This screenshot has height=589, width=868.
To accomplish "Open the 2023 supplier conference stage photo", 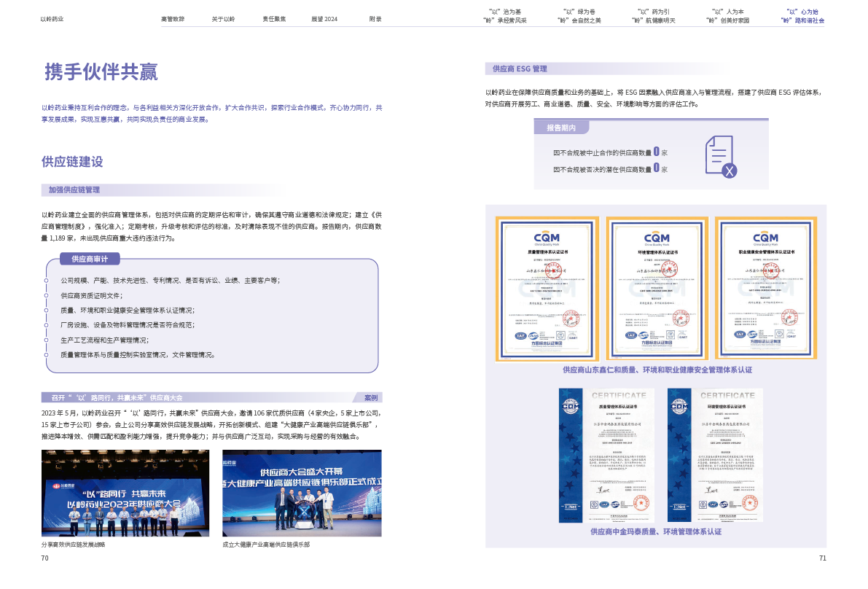I will tap(126, 494).
